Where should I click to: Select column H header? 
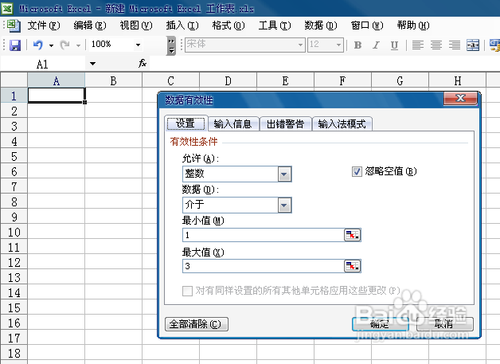pyautogui.click(x=457, y=81)
